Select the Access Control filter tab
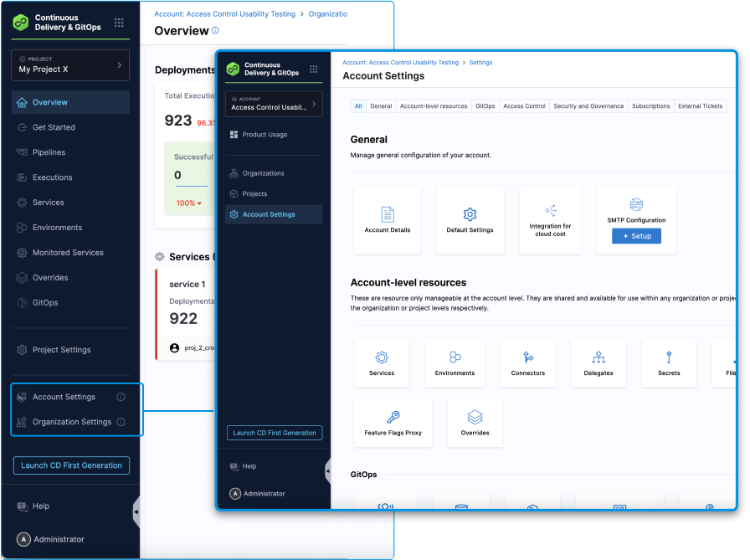Screen dimensions: 750x560 [524, 106]
